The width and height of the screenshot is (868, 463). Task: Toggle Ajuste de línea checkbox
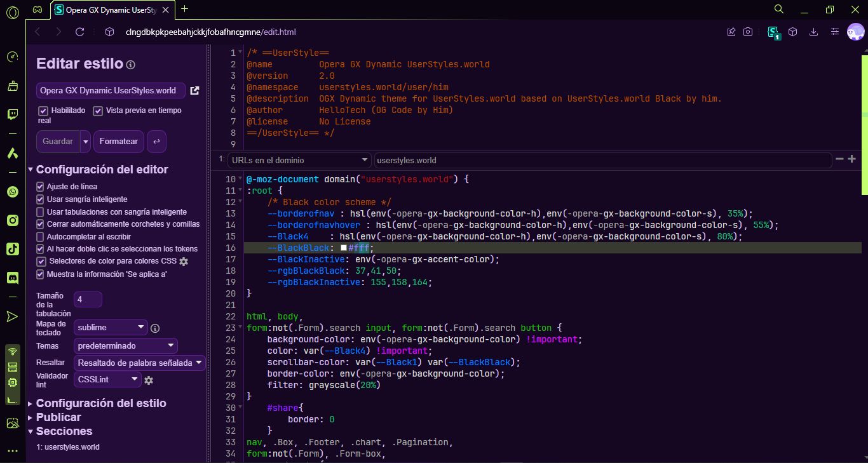[41, 187]
